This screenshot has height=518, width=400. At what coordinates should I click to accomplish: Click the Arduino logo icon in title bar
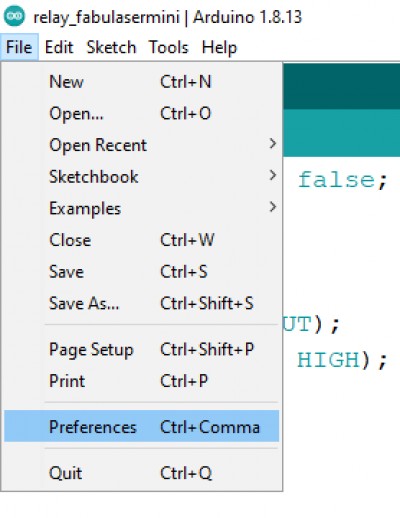14,16
